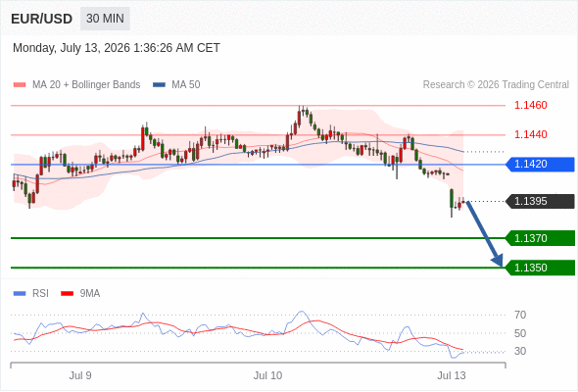578x392 pixels.
Task: Select the 1.1395 current price tag
Action: [540, 201]
